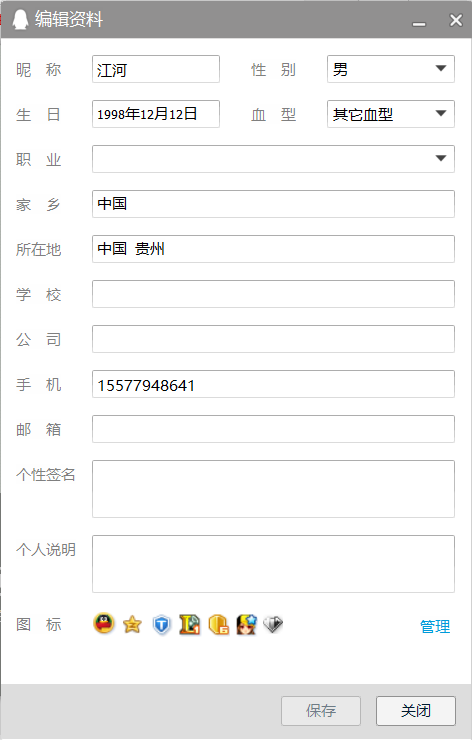
Task: Expand the 血型 blood type dropdown
Action: pos(391,114)
